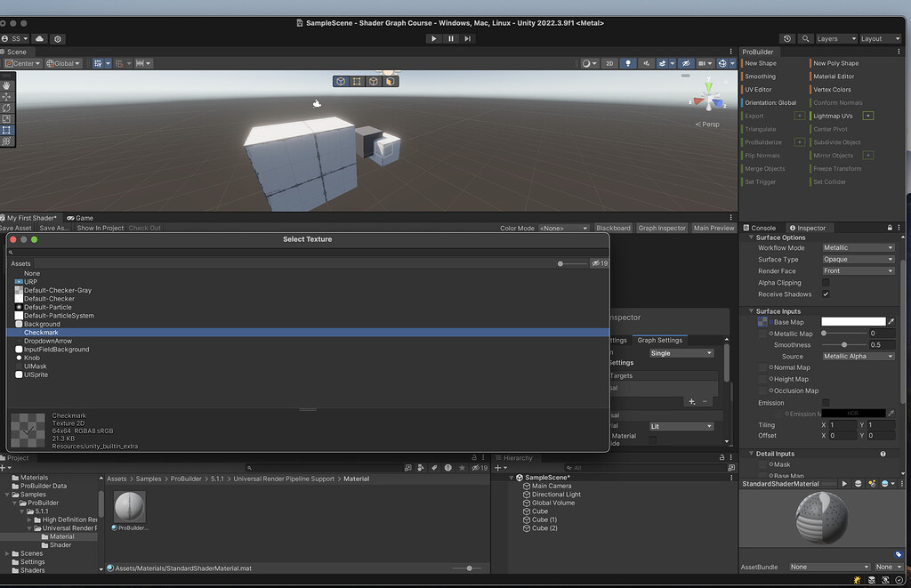Select the Rotate tool in Scene toolbar
This screenshot has width=911, height=588.
(6, 108)
